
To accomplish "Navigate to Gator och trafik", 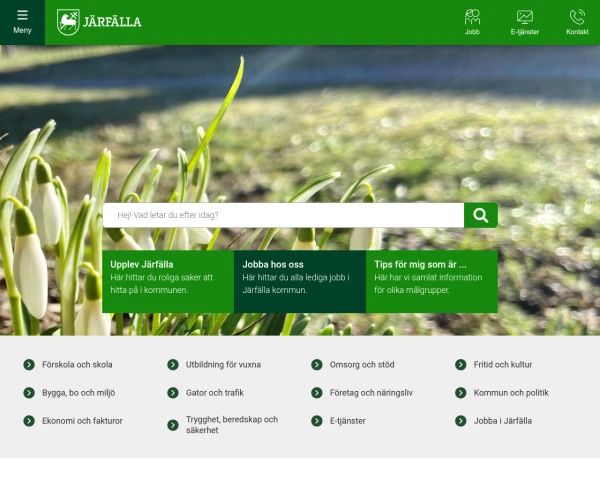I will tap(215, 393).
